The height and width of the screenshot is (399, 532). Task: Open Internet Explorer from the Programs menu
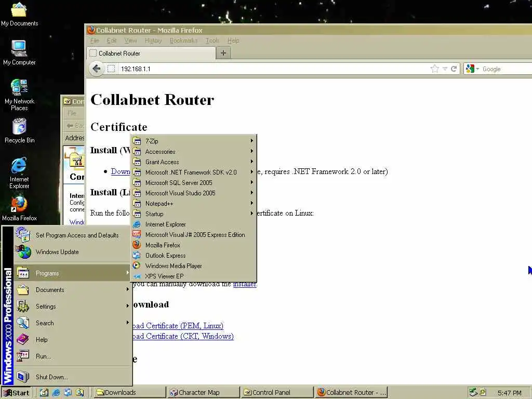point(194,224)
